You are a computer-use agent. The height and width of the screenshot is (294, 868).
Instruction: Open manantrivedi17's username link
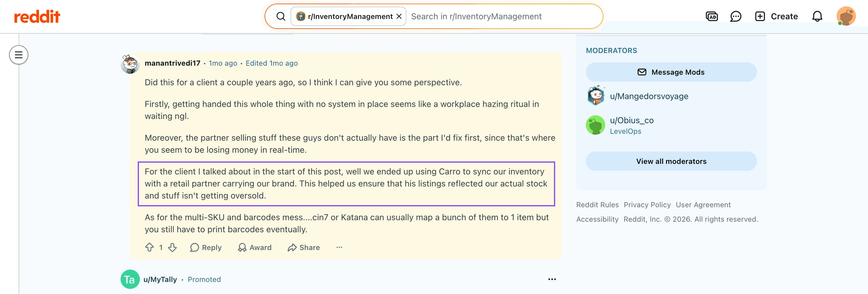[x=172, y=63]
